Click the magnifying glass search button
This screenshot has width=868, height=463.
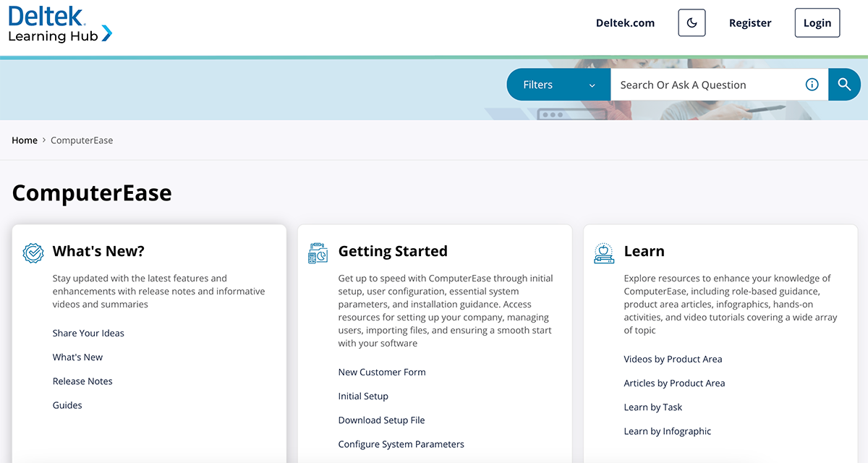[x=844, y=85]
